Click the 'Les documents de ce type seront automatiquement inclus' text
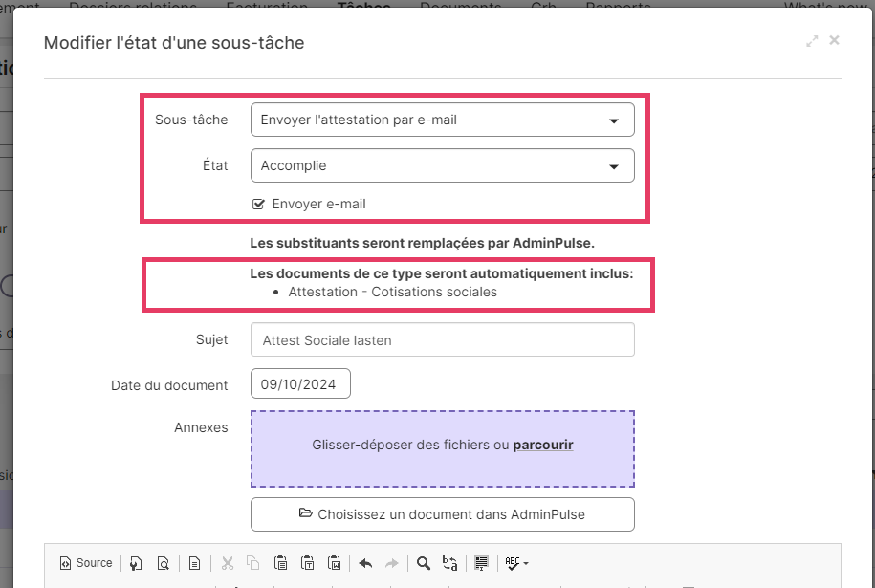875x588 pixels. [442, 273]
